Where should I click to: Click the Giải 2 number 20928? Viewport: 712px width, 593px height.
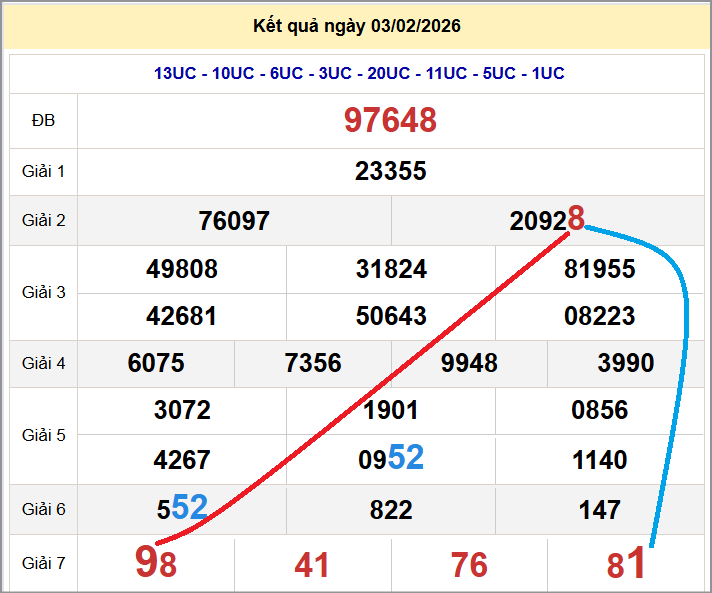pos(546,220)
